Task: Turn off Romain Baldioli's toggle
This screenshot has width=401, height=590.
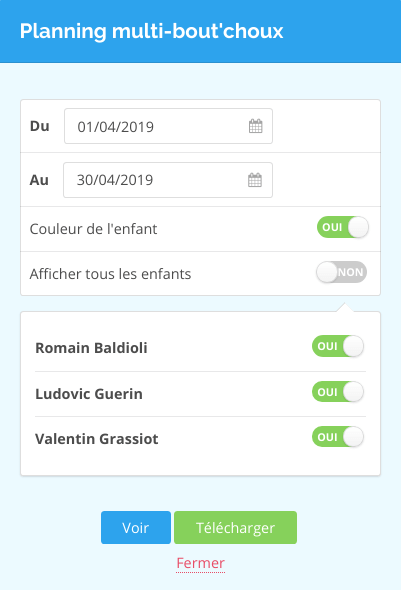Action: coord(338,346)
